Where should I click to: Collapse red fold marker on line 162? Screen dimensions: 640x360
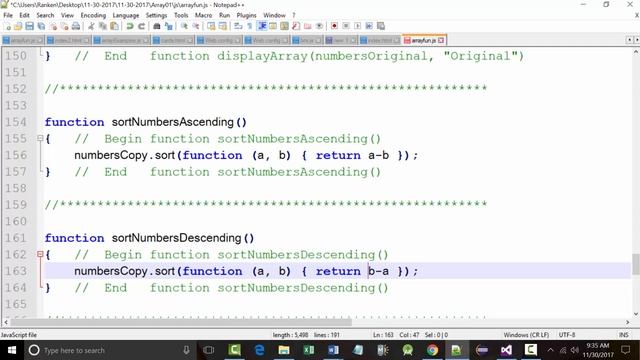coord(40,254)
